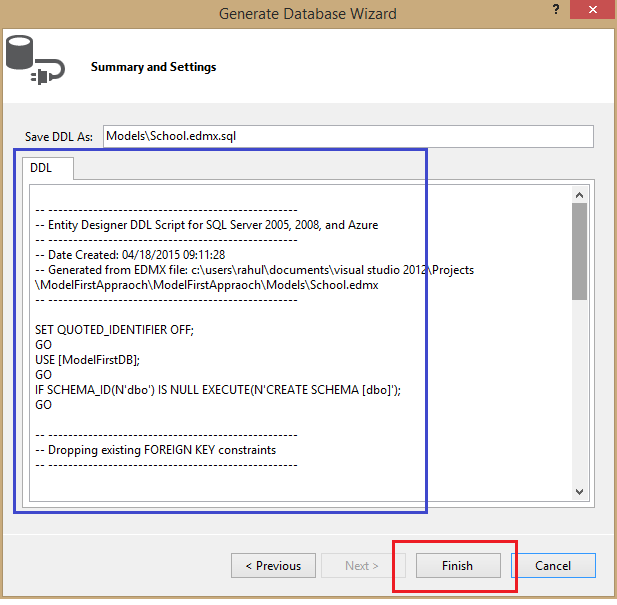Click the database connection icon in header

pyautogui.click(x=35, y=60)
